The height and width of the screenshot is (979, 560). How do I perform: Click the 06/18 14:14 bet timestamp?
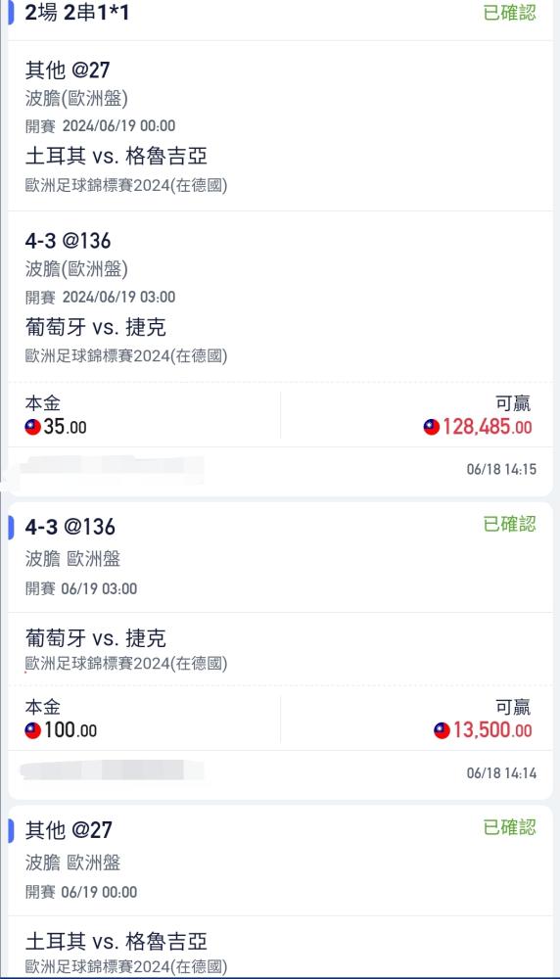click(501, 773)
